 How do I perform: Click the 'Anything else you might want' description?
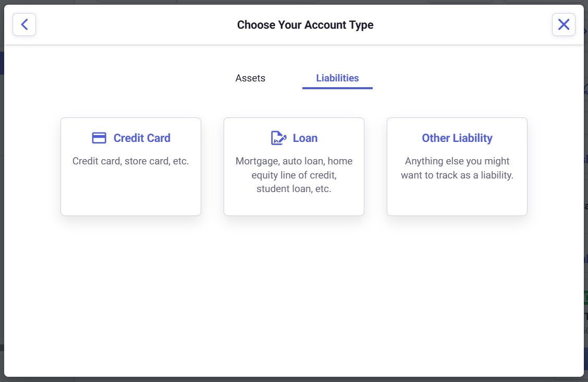(457, 168)
